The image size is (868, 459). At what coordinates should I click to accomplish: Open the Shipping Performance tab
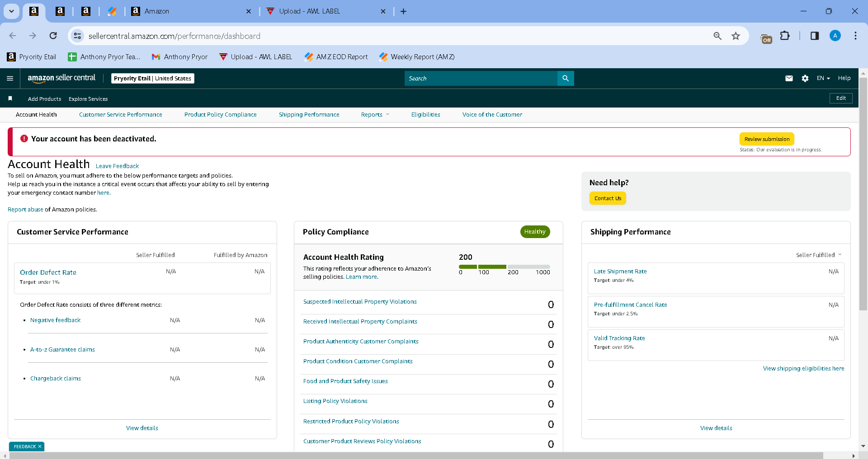[x=309, y=114]
